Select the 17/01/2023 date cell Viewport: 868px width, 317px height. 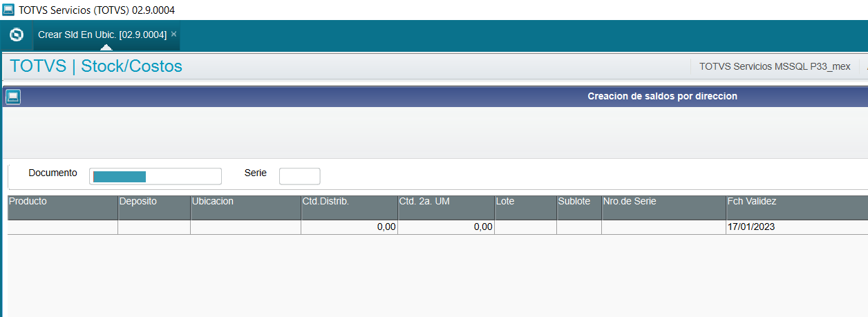pyautogui.click(x=797, y=227)
